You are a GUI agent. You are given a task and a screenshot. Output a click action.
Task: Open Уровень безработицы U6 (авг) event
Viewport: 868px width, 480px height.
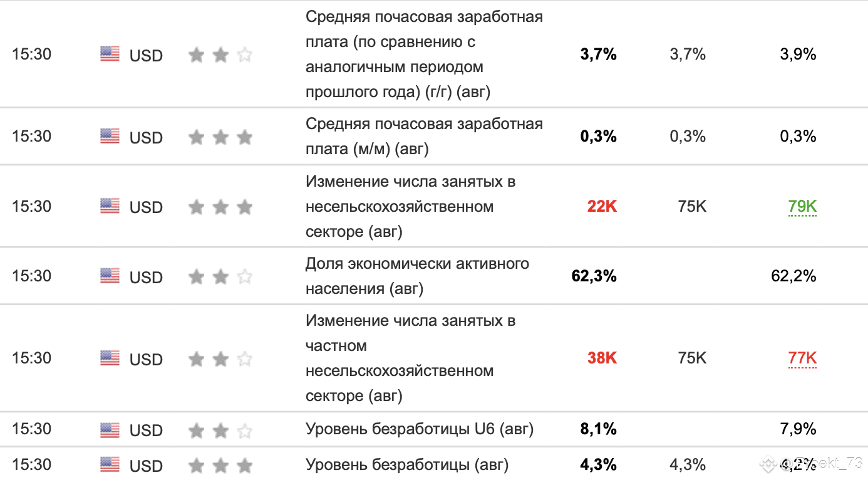click(x=420, y=429)
